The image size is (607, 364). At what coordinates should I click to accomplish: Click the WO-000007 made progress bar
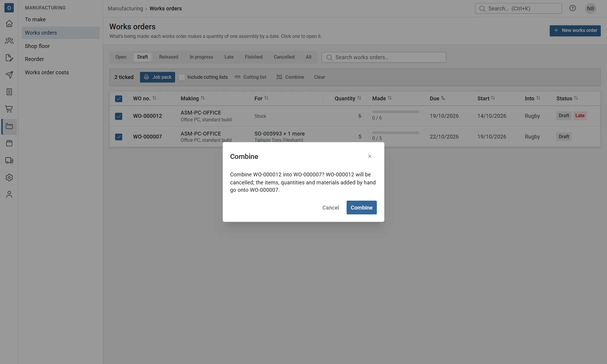point(395,133)
